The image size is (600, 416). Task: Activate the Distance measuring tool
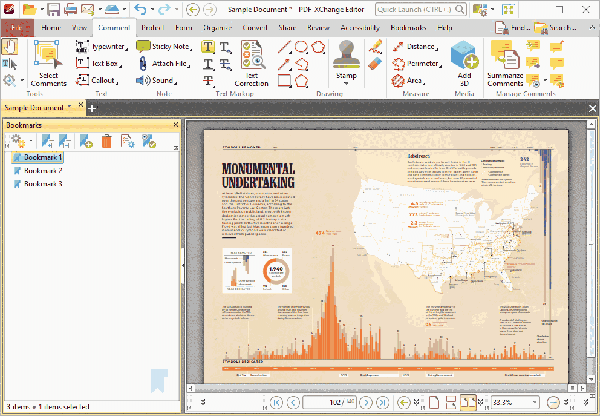coord(417,46)
